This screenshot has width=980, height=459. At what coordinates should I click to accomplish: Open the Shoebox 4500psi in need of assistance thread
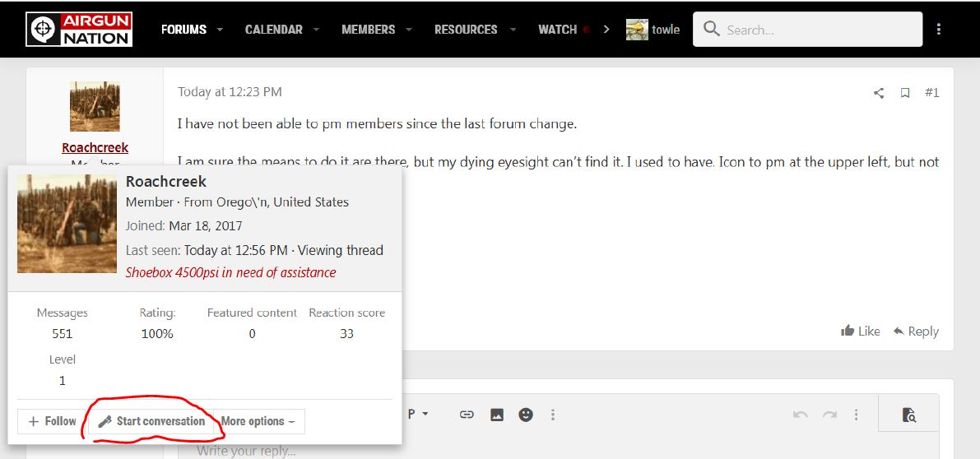coord(230,272)
